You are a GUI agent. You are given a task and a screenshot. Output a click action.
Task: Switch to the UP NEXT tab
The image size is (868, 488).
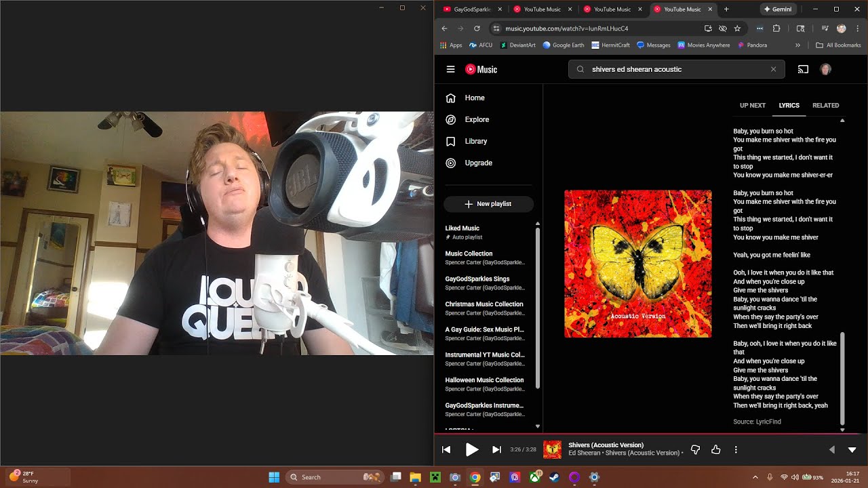[753, 106]
